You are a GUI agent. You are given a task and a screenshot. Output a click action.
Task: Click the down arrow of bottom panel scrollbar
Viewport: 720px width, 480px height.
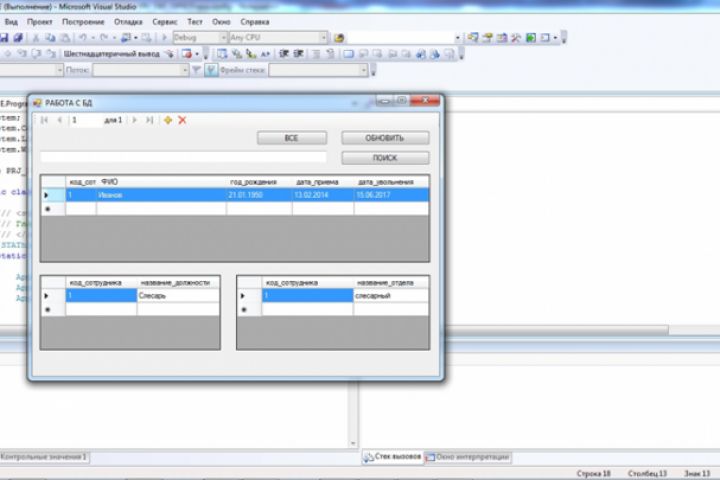tap(353, 443)
